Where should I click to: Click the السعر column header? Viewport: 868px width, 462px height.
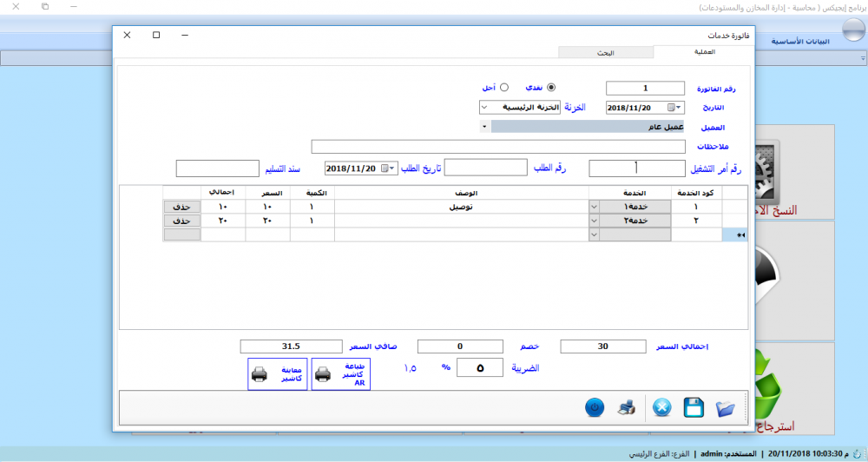coord(268,193)
